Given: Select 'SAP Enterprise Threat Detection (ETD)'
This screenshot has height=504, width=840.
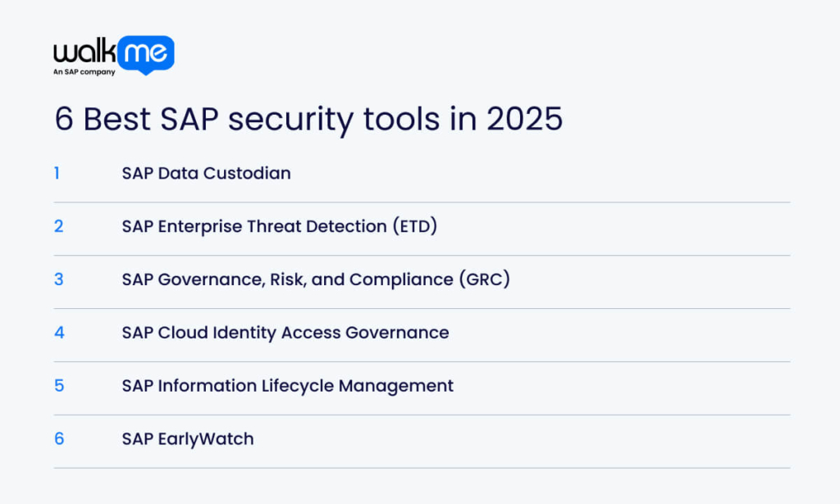Looking at the screenshot, I should (x=280, y=226).
